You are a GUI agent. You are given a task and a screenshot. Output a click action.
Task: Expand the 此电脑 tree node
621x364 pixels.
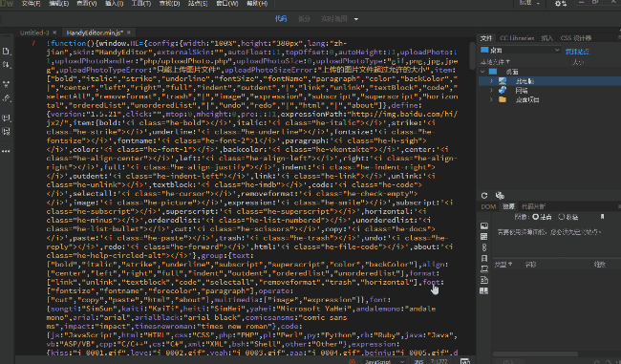(491, 81)
